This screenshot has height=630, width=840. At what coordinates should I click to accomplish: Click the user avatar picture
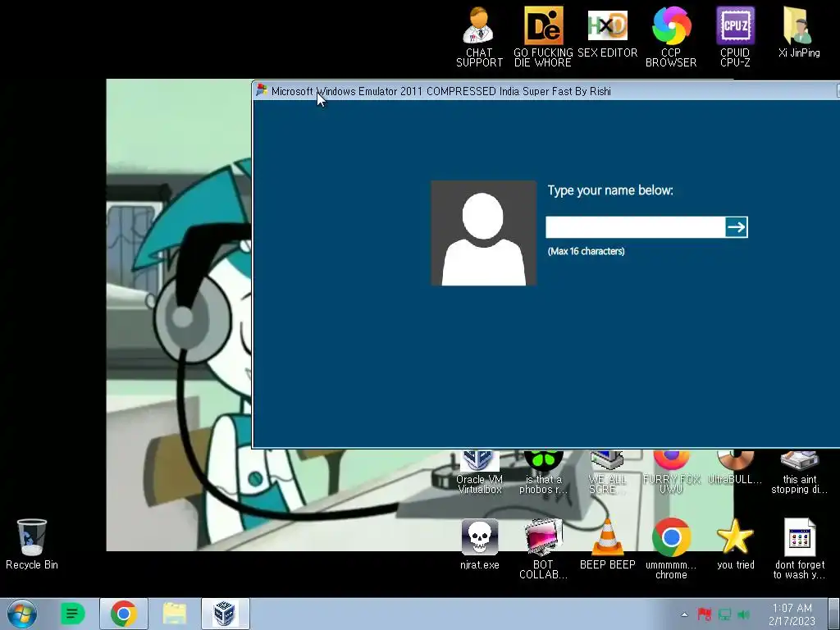(x=483, y=233)
